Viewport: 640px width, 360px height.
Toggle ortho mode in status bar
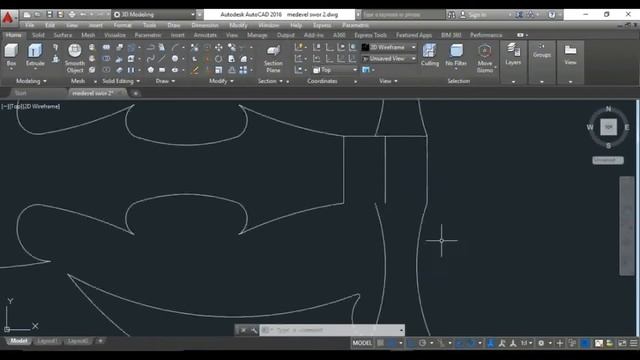411,343
